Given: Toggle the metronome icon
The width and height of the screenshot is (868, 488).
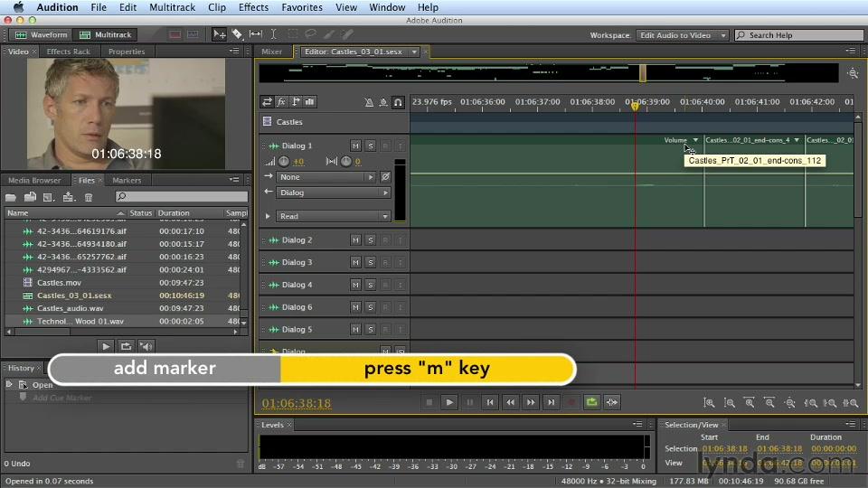Looking at the screenshot, I should (x=369, y=102).
